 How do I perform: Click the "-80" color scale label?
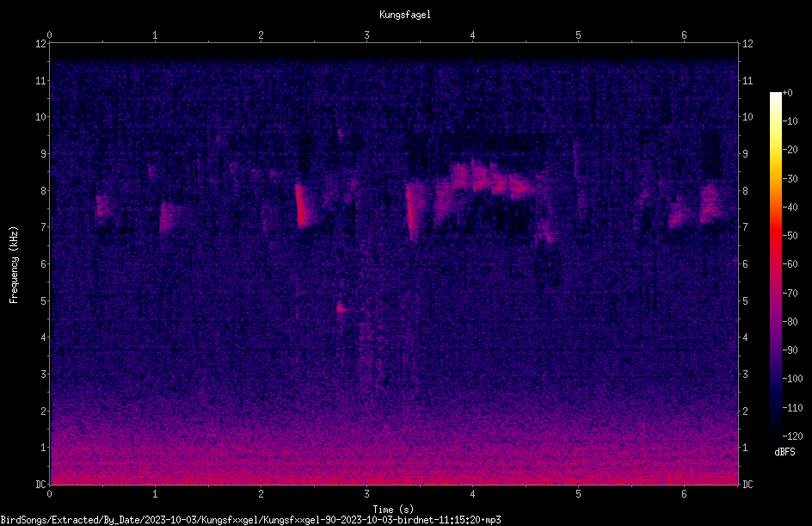pyautogui.click(x=790, y=322)
